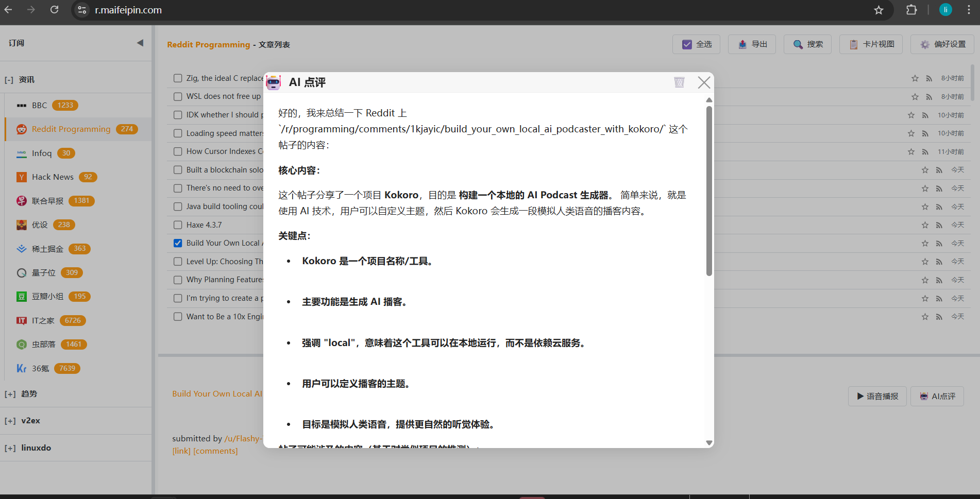The width and height of the screenshot is (980, 499).
Task: Click the 导出 export button
Action: [x=752, y=44]
